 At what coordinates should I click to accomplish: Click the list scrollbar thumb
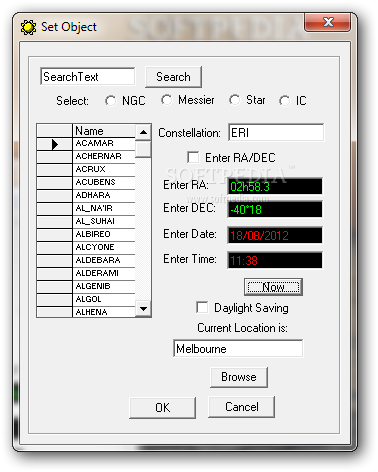(143, 149)
